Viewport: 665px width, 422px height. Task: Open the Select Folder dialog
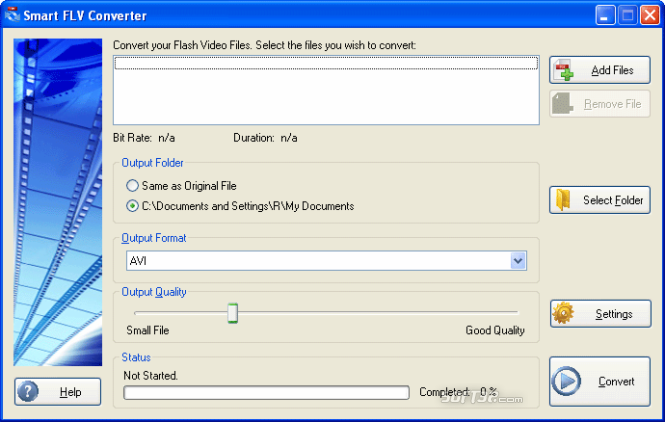600,200
